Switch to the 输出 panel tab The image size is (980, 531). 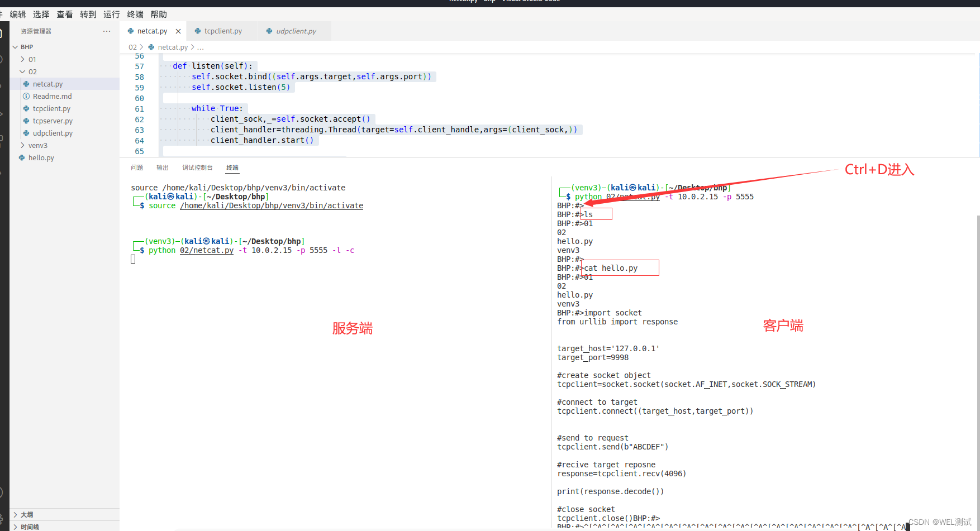tap(163, 168)
